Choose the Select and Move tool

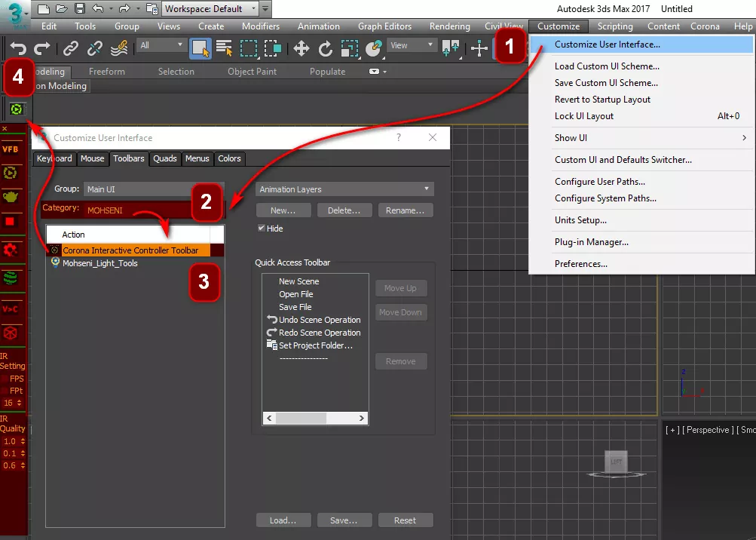point(301,48)
